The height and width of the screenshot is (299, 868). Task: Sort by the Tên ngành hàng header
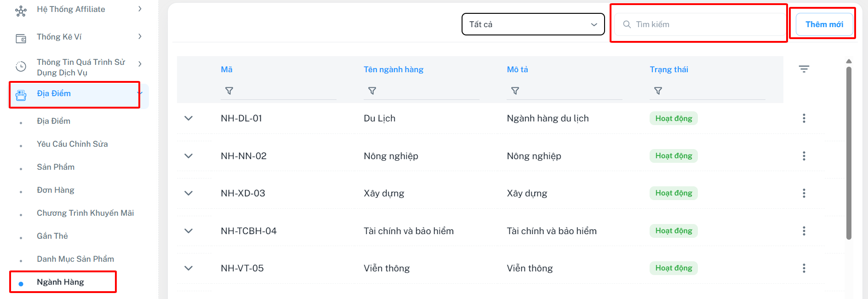(x=393, y=69)
